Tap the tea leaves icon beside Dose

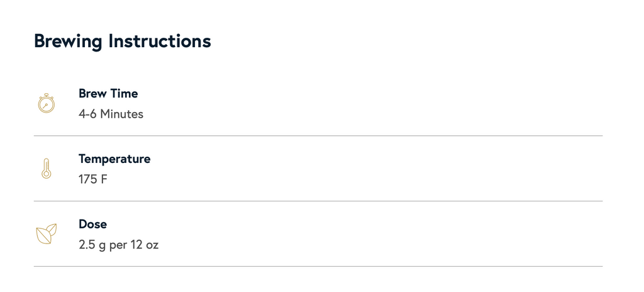click(x=47, y=234)
